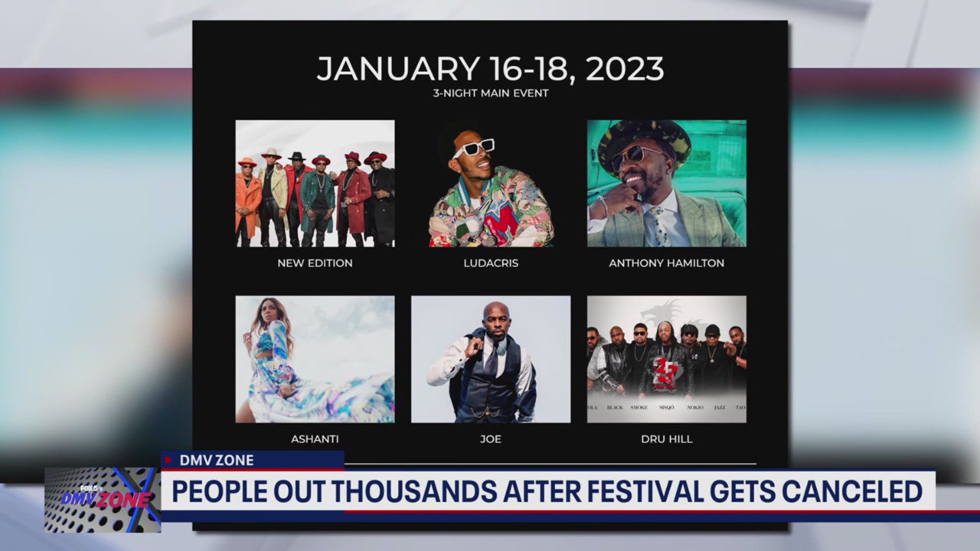Click the SMOKE name in the Dru Hill image
The width and height of the screenshot is (980, 551).
(638, 407)
